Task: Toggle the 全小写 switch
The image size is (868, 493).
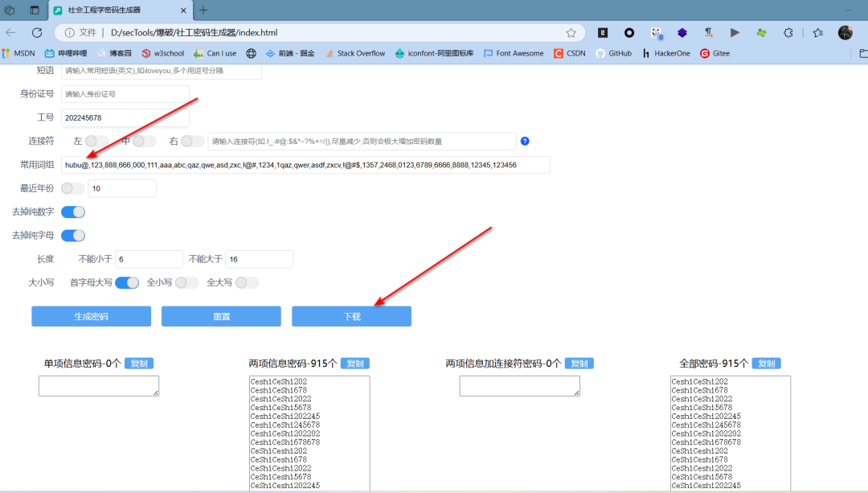Action: 186,282
